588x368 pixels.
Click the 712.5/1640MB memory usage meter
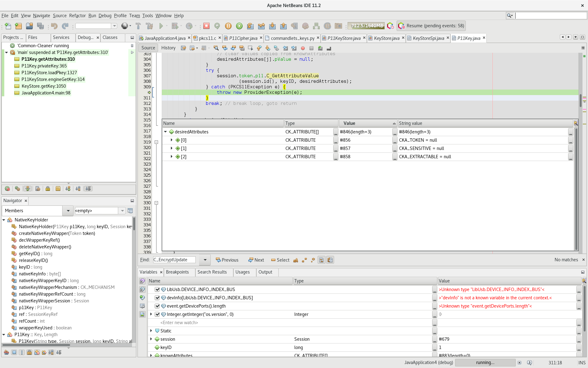pos(366,26)
